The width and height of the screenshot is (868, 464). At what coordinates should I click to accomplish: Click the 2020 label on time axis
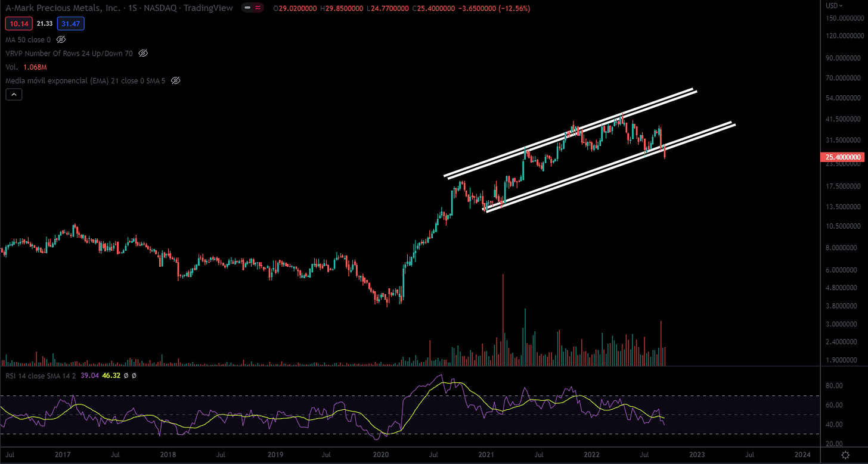(x=380, y=455)
